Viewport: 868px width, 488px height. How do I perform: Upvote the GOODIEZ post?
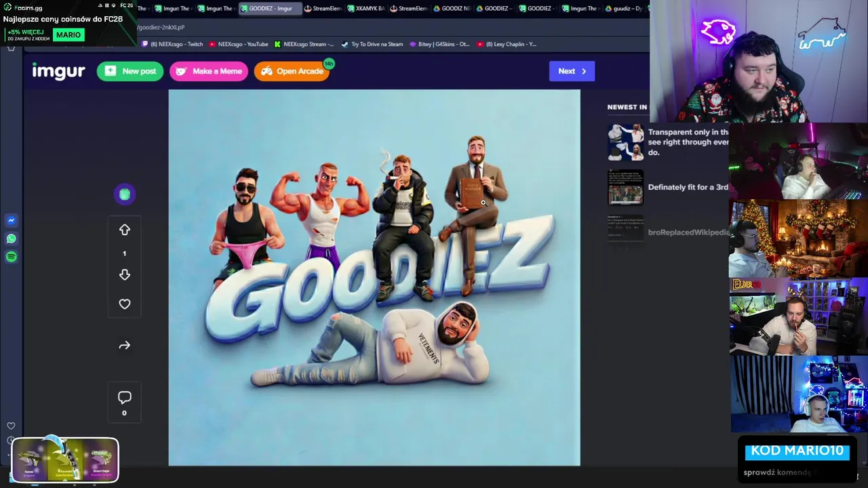(x=125, y=230)
